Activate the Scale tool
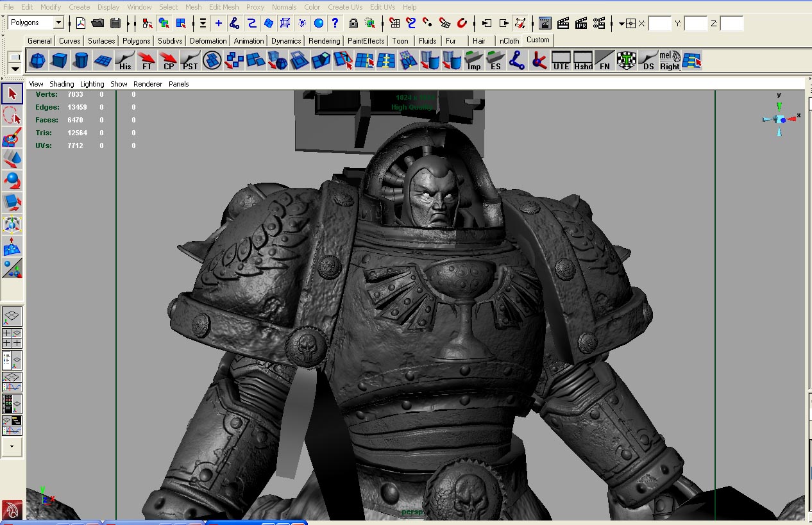812x525 pixels. (12, 203)
